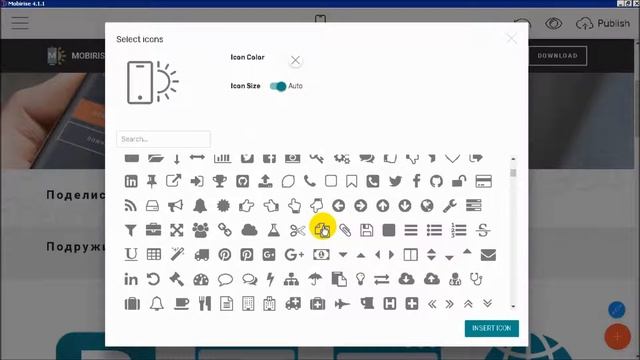
Task: Pick the RSS feed icon
Action: tap(131, 206)
